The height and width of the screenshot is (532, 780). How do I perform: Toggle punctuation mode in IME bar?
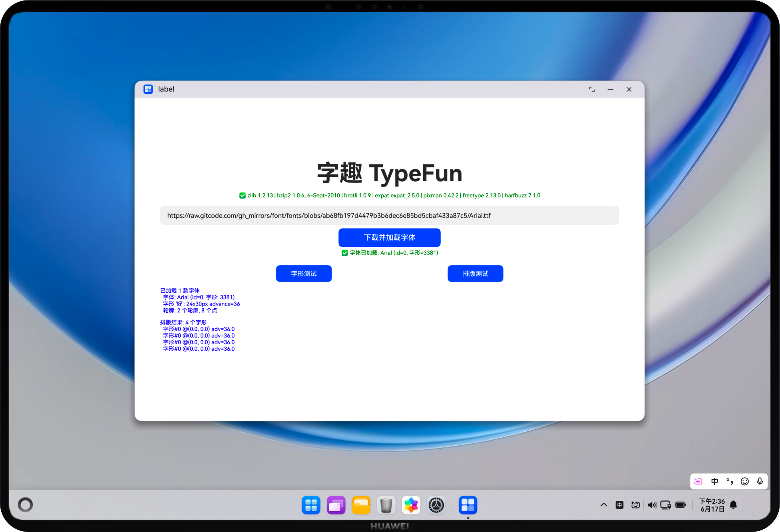tap(730, 482)
